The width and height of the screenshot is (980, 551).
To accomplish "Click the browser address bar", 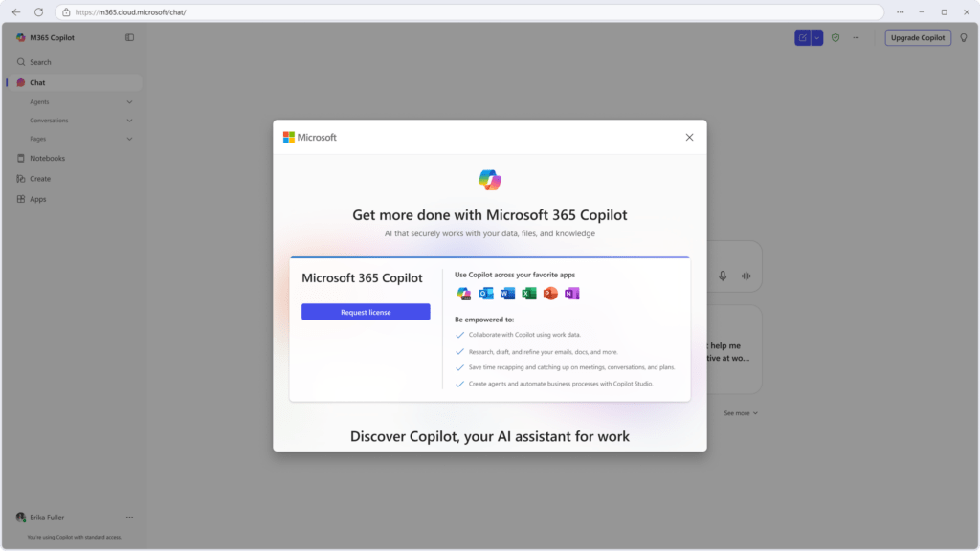I will (x=191, y=13).
